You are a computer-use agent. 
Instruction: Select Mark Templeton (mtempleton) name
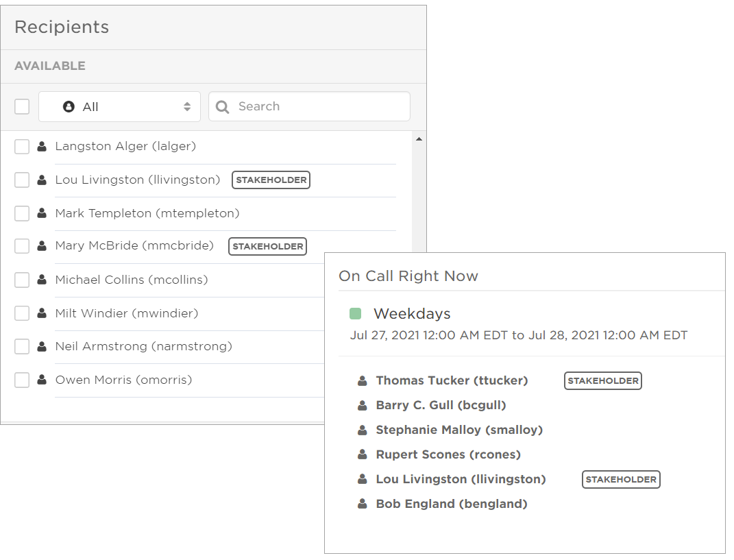pyautogui.click(x=147, y=213)
